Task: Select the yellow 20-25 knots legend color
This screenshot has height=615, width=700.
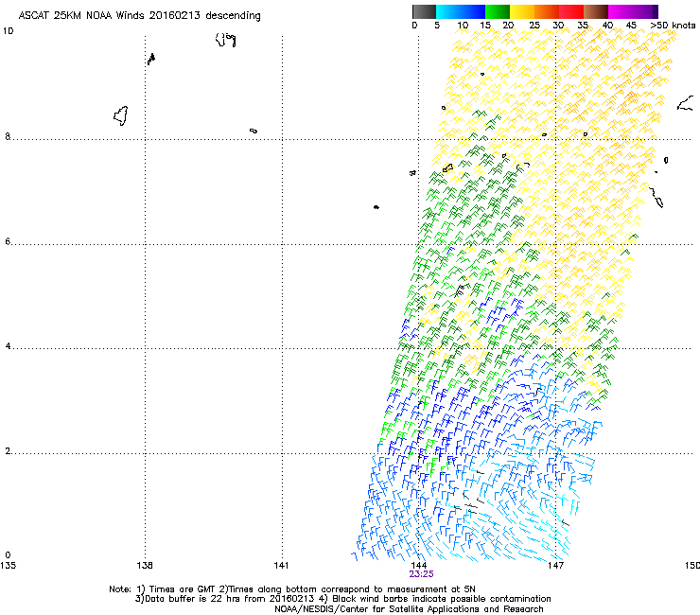Action: click(522, 11)
